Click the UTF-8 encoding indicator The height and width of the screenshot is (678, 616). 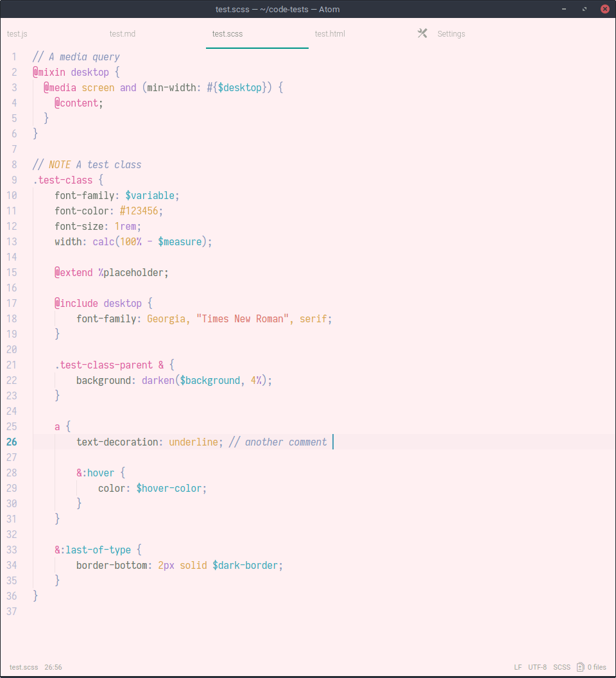[x=537, y=667]
